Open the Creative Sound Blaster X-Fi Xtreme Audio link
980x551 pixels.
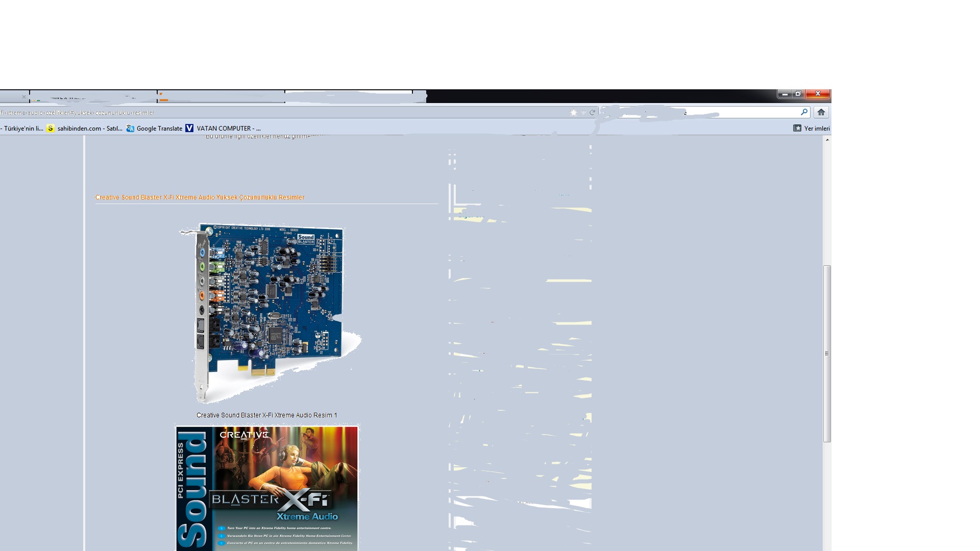(200, 197)
